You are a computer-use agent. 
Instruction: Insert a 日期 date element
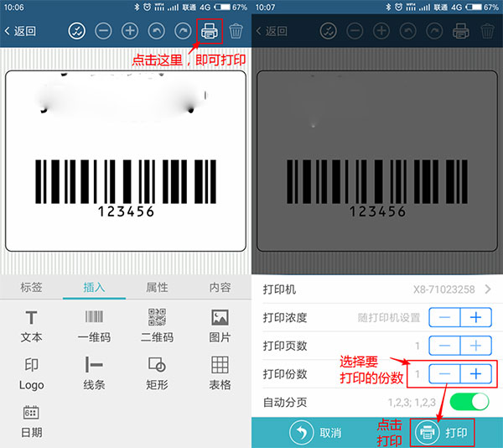click(x=31, y=420)
